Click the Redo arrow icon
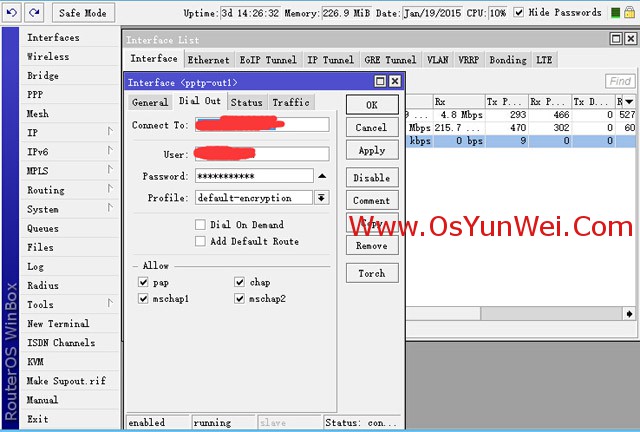Screen dimensions: 640x432 (x=34, y=13)
